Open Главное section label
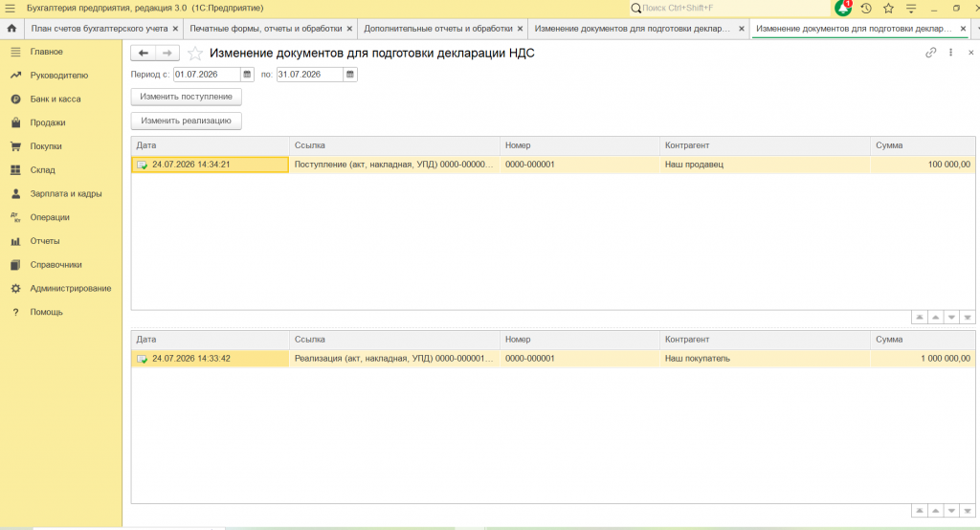 click(46, 52)
